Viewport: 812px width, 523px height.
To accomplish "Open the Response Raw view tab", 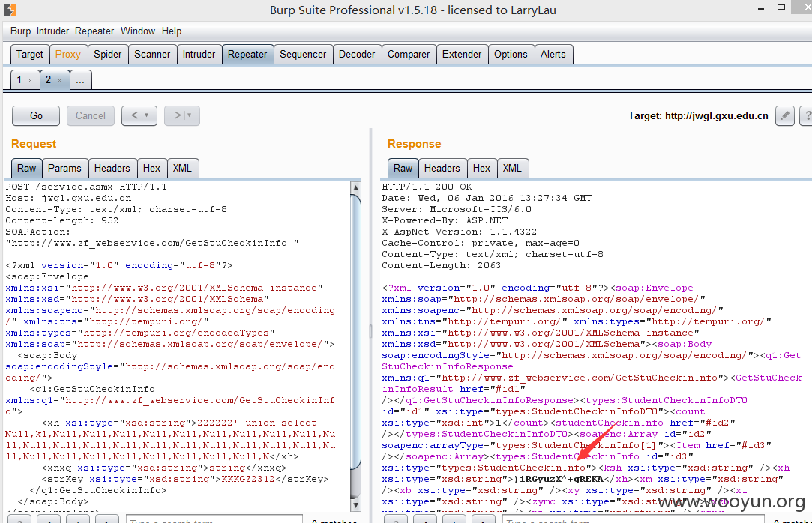I will tap(403, 168).
